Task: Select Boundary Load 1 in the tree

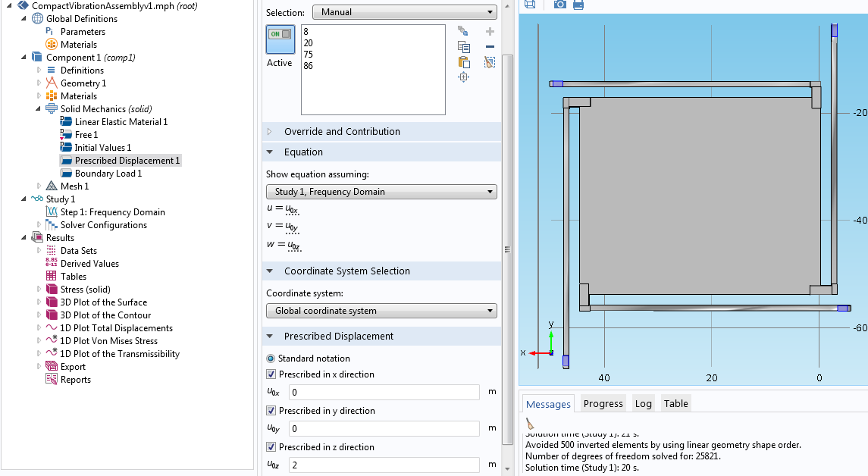Action: [108, 174]
